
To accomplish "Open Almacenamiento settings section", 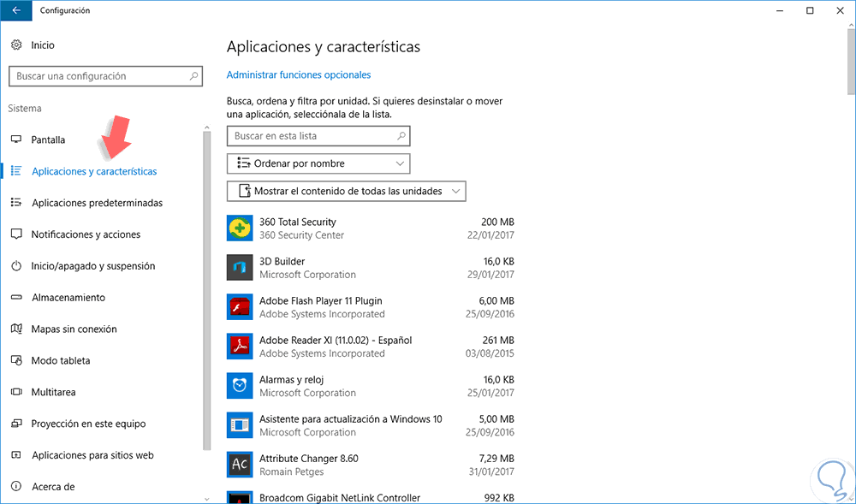I will pos(68,298).
